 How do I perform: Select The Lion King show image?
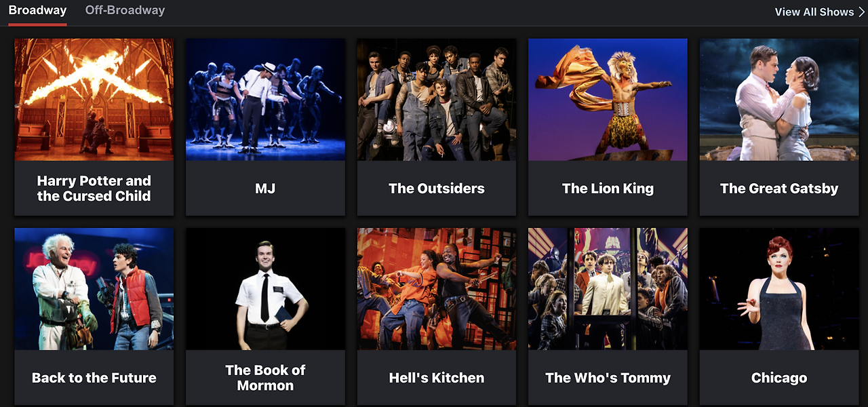[608, 100]
